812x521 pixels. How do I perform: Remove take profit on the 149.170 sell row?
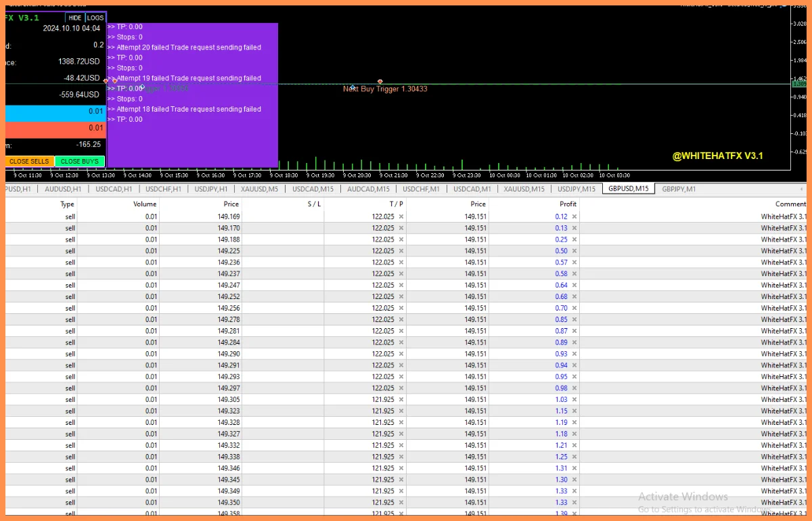tap(401, 228)
